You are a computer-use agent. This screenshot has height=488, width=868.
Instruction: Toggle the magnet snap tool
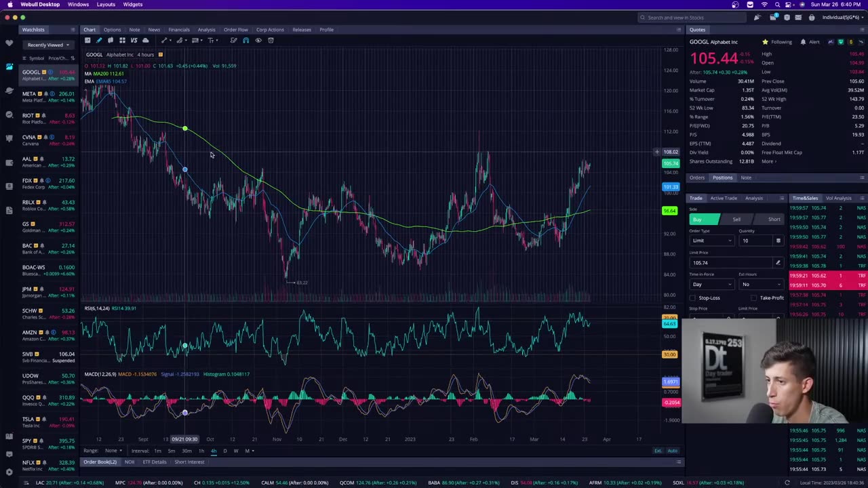[x=245, y=41]
